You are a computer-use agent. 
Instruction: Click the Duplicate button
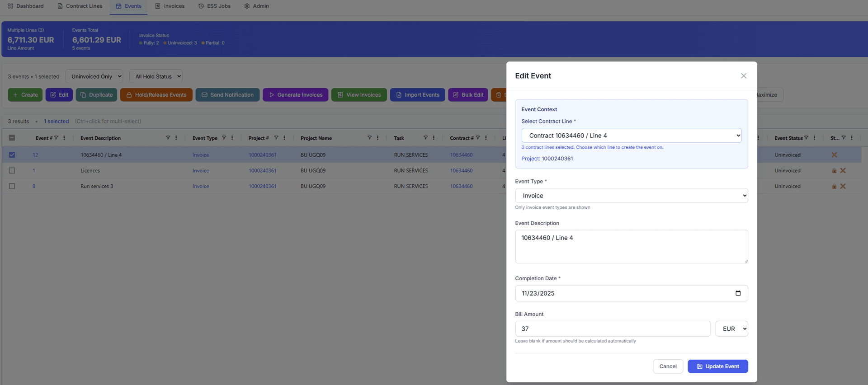pyautogui.click(x=96, y=95)
